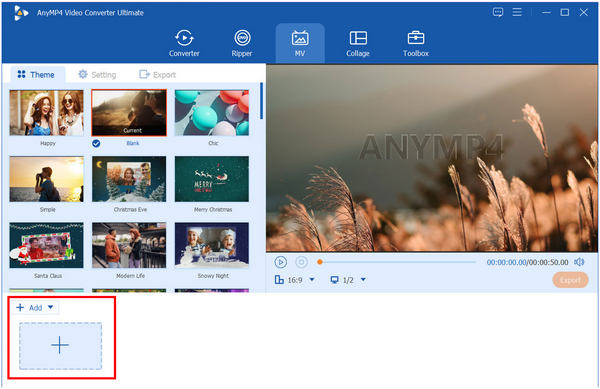The width and height of the screenshot is (600, 389).
Task: Select the Merry Christmas theme thumbnail
Action: point(212,179)
